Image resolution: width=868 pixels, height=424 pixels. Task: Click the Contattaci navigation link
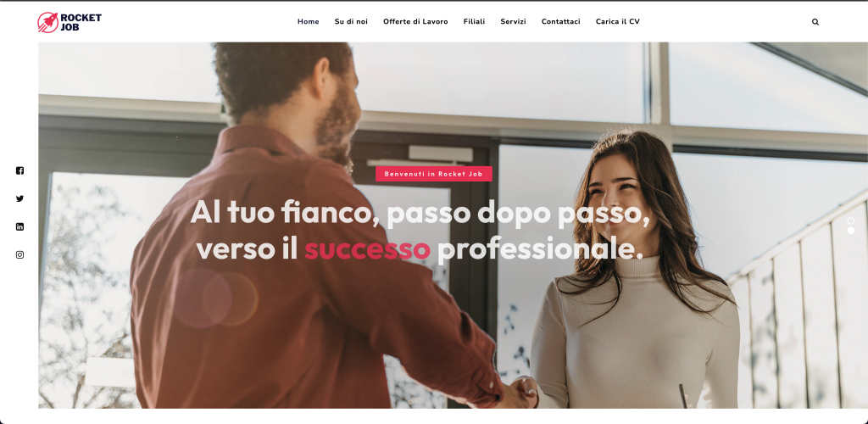click(x=561, y=21)
